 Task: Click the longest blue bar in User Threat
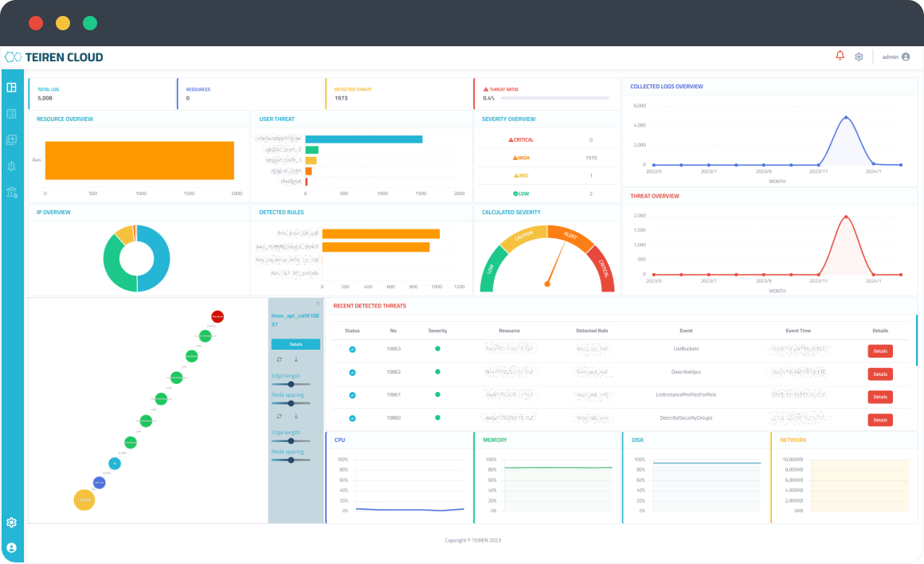coord(363,139)
